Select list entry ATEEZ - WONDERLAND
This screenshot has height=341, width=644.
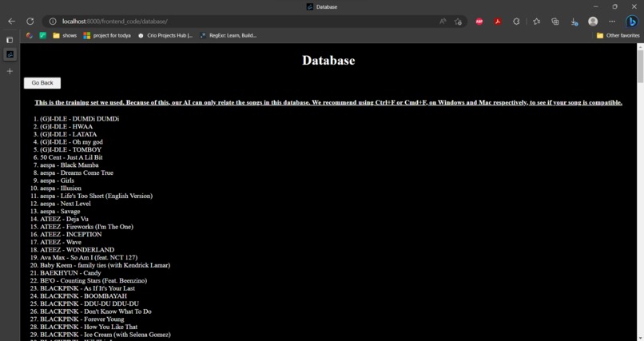[x=78, y=250]
